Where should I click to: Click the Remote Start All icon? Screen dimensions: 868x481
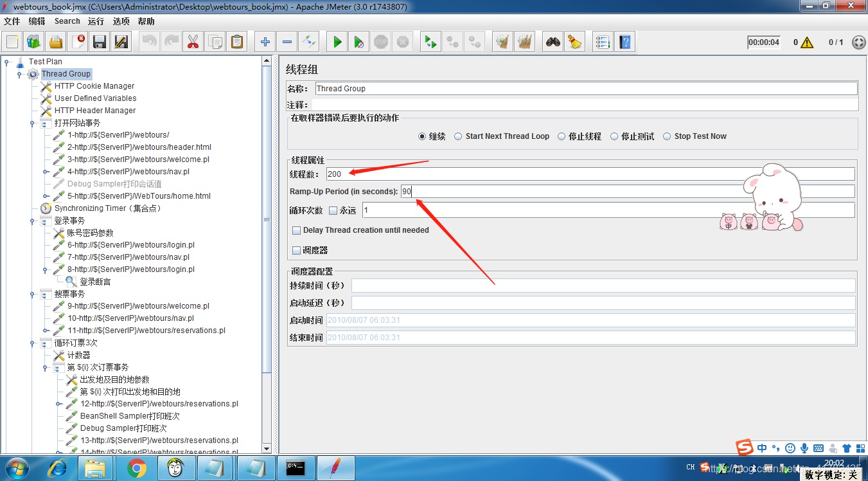pyautogui.click(x=430, y=42)
